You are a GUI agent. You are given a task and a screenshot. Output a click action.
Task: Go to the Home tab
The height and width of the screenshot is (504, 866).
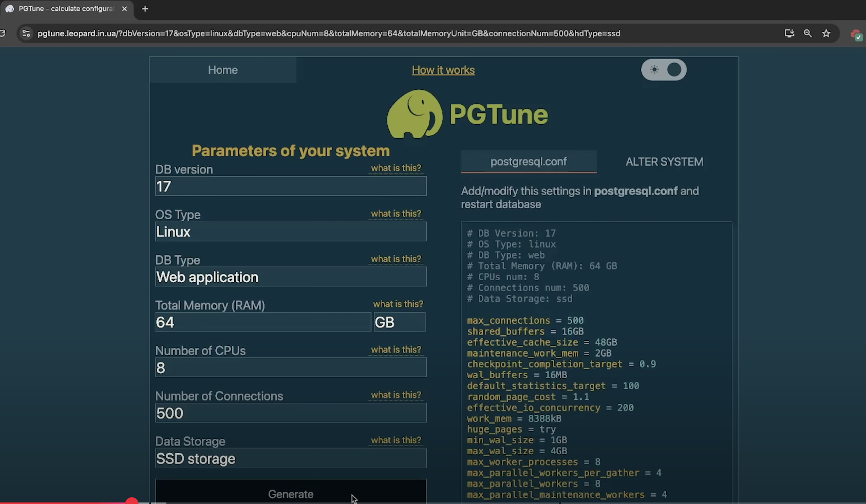[x=223, y=70]
